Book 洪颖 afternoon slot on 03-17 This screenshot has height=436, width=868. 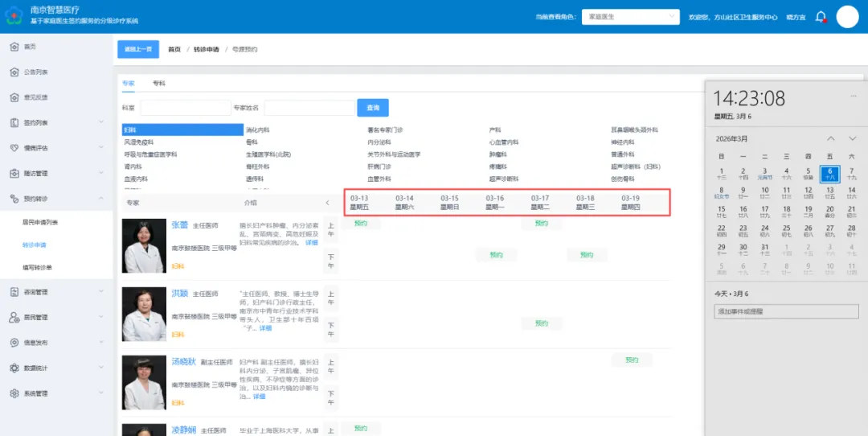click(542, 323)
